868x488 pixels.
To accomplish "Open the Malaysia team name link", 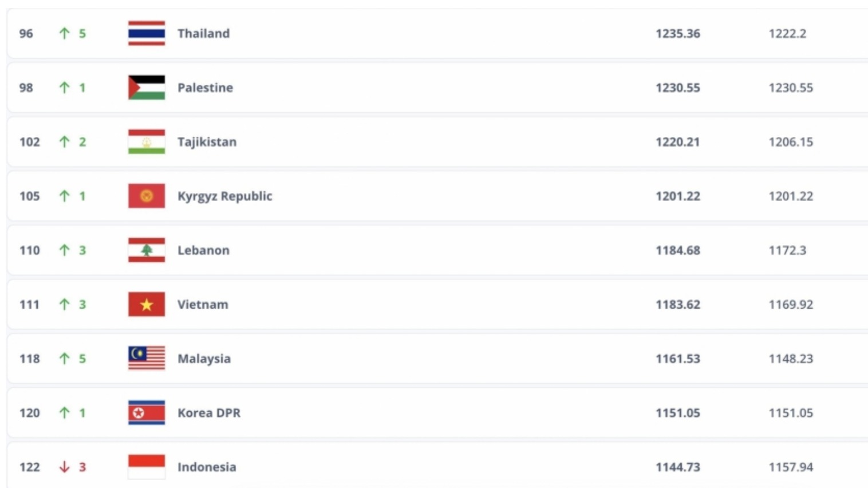I will pyautogui.click(x=204, y=359).
